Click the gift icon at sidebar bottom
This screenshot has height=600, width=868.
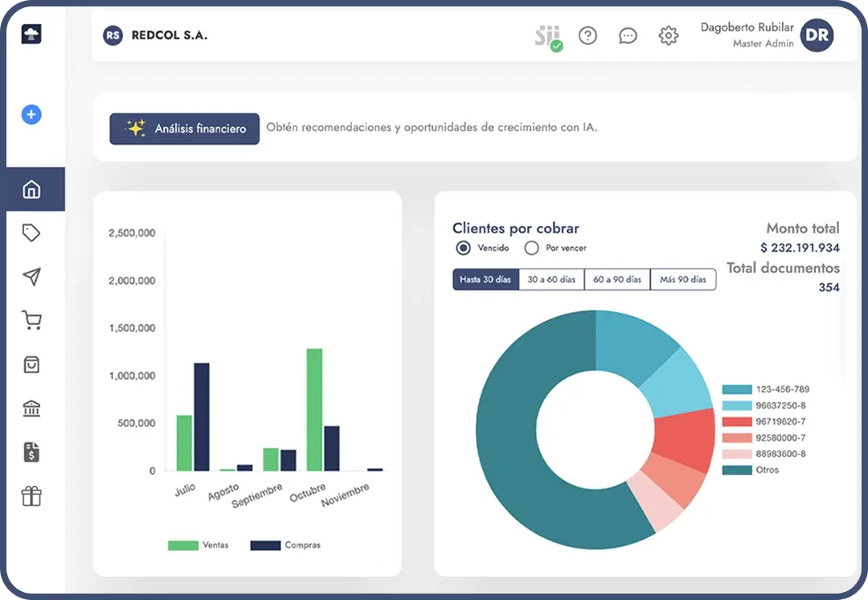pos(31,496)
